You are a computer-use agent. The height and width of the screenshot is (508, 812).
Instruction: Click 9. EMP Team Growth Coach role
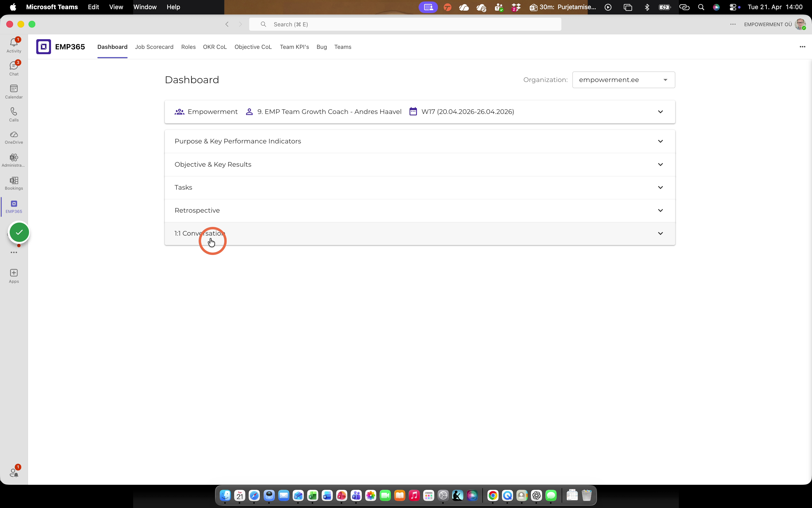(329, 112)
